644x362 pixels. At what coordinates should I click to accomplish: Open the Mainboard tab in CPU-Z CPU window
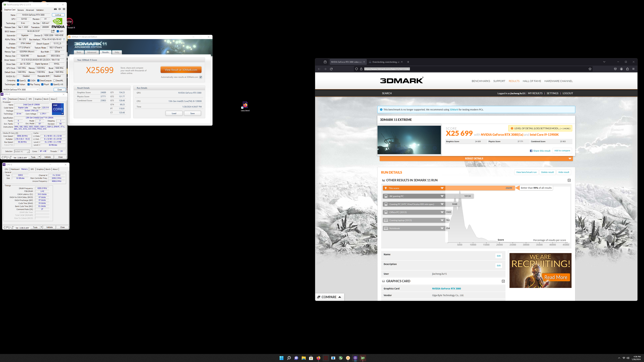(x=13, y=99)
